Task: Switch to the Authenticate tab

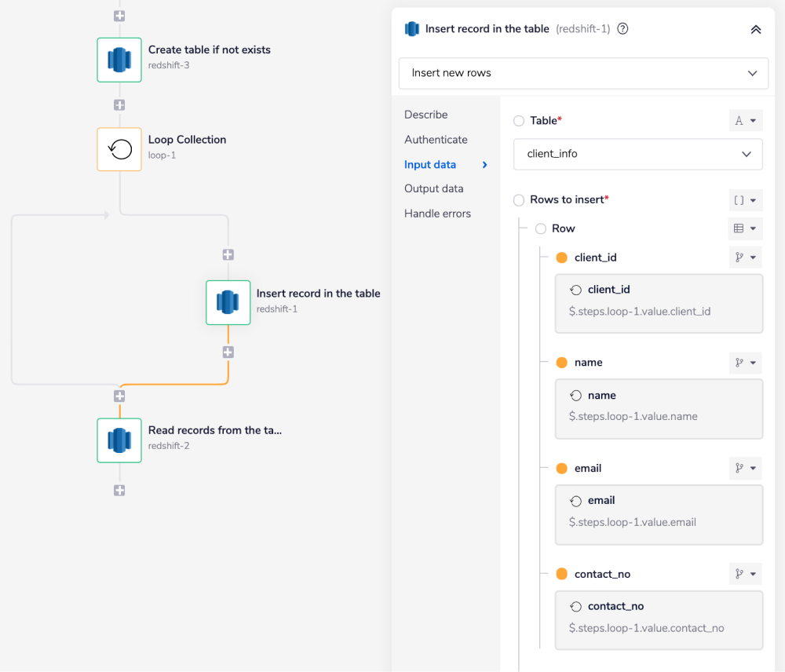Action: click(x=436, y=140)
